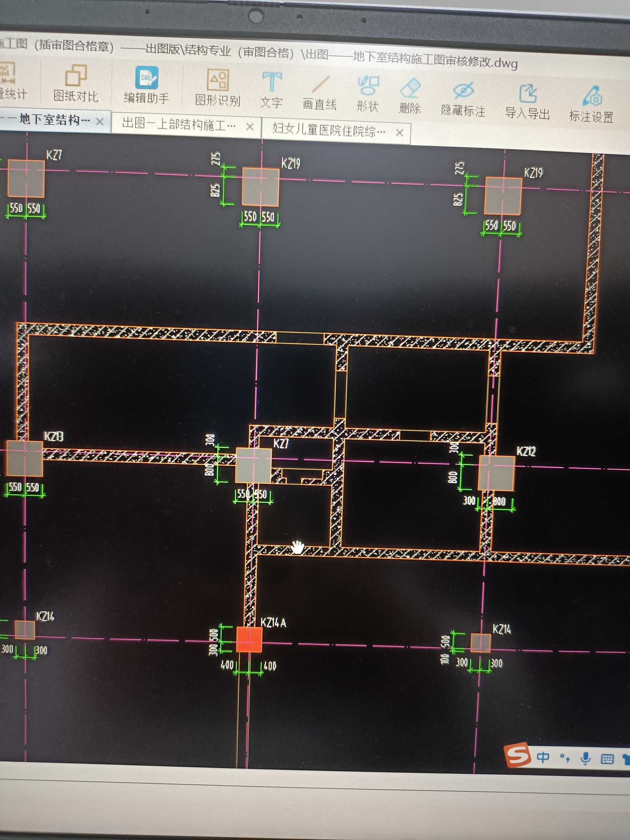Toggle 隐藏标注 hide annotations eye
This screenshot has height=840, width=630.
tap(463, 99)
